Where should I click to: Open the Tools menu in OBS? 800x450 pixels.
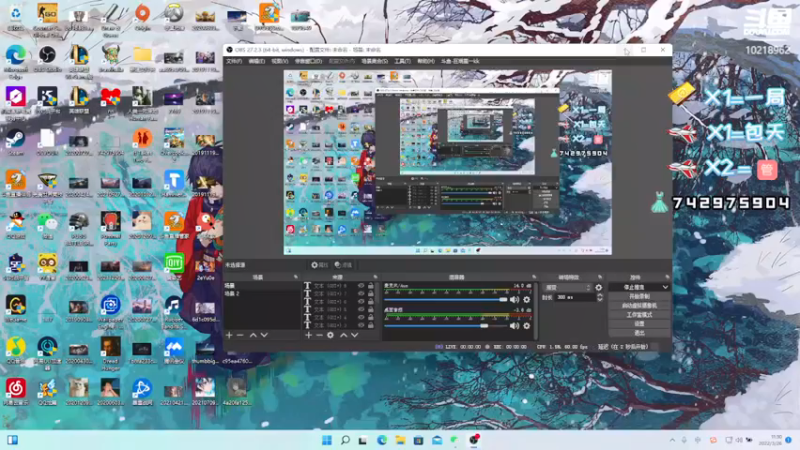tap(402, 61)
